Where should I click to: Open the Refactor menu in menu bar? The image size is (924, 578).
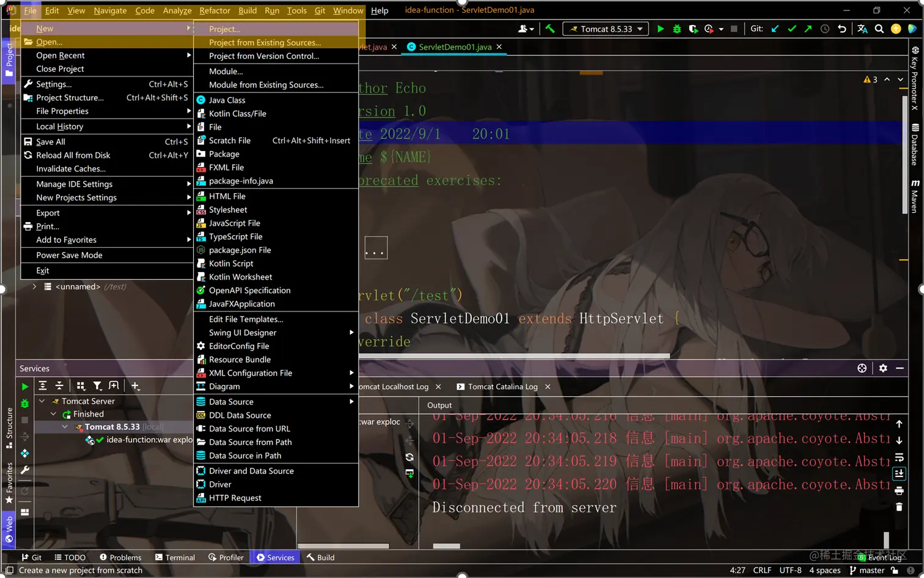click(x=215, y=10)
